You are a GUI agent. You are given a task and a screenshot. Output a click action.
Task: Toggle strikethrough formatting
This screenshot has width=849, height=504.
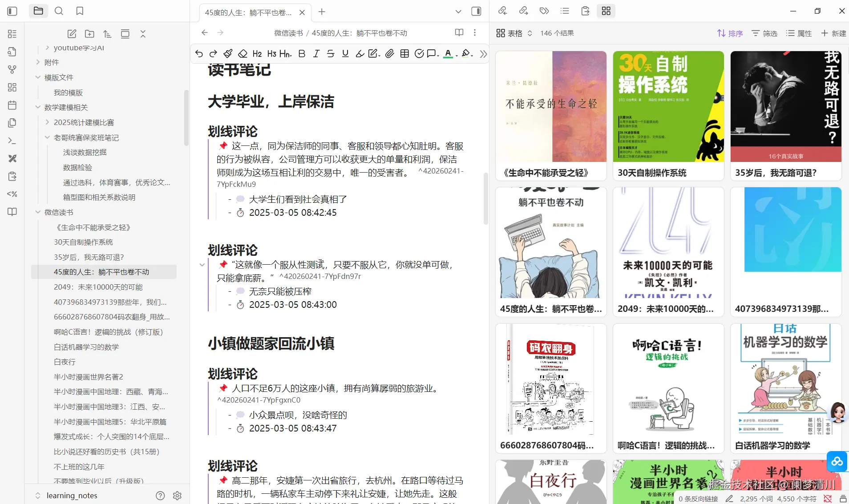331,54
